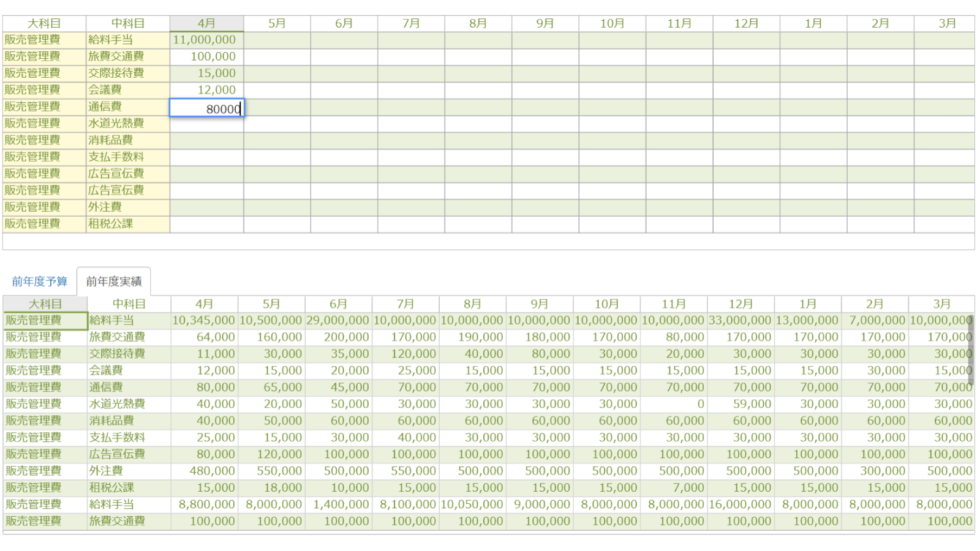Click the 480,000 cell for 外注費

pos(205,471)
